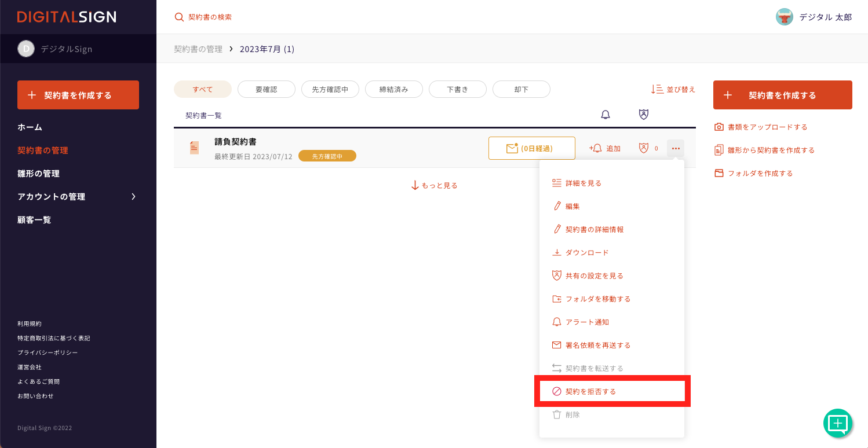Select the 要確認 filter pill
868x448 pixels.
pyautogui.click(x=267, y=89)
